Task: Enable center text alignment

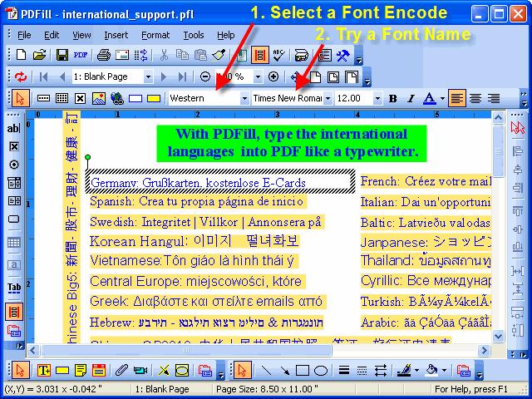Action: point(475,98)
